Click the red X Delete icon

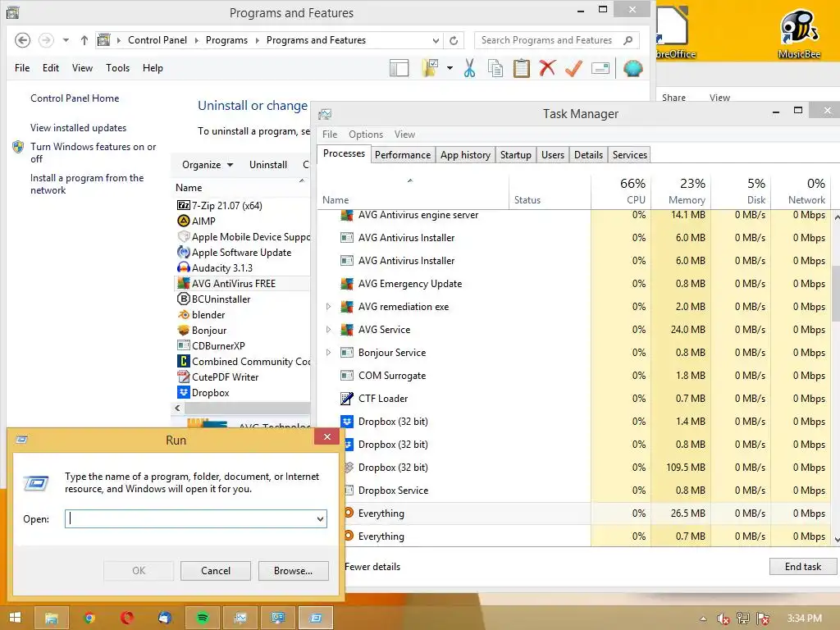pos(547,68)
